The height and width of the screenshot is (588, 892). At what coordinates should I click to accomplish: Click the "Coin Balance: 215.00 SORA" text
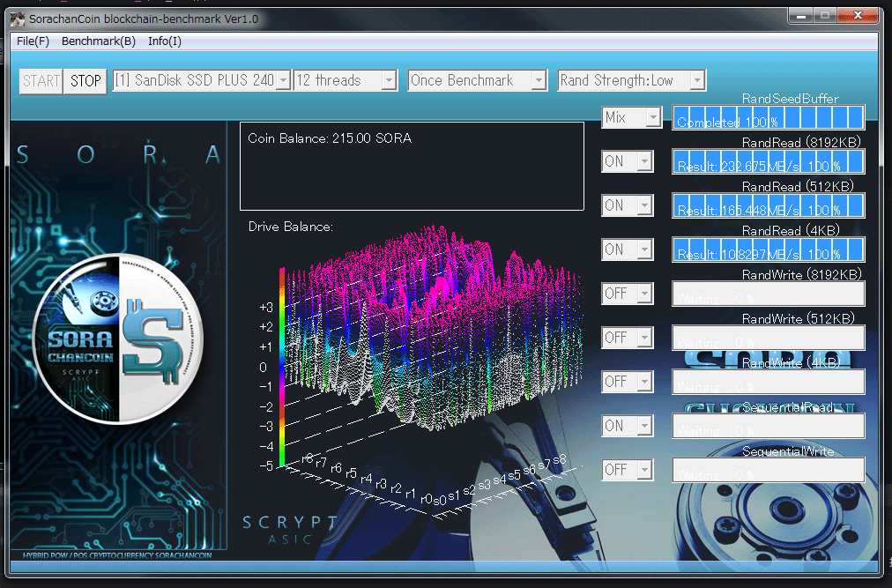coord(330,138)
